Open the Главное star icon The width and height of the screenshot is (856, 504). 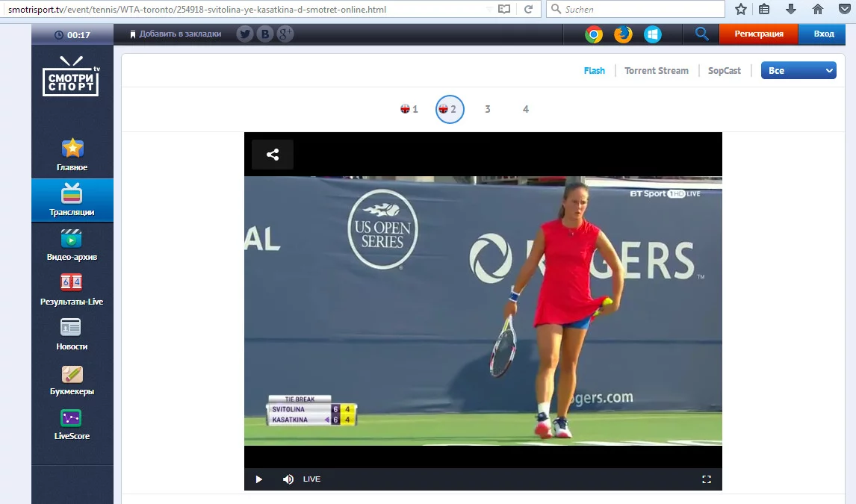(x=72, y=148)
